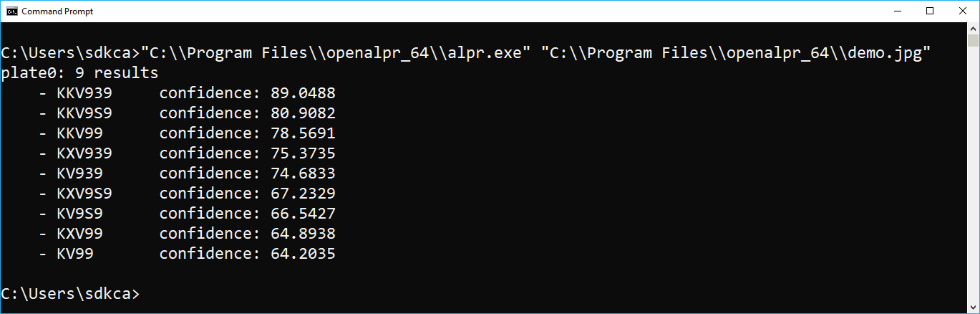Click the KXV9S9 plate result
Screen dimensions: 980x314
point(84,194)
